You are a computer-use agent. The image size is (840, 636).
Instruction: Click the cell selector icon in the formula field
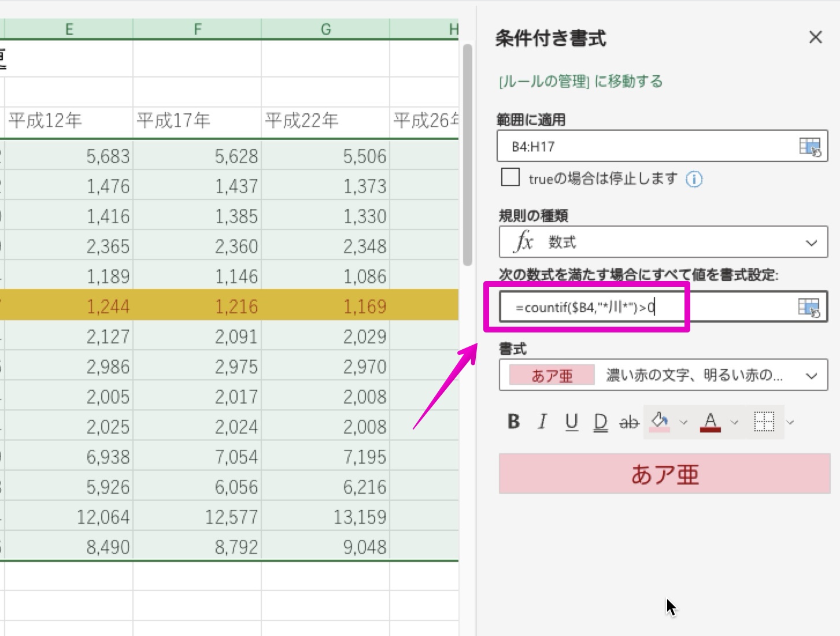click(x=809, y=308)
